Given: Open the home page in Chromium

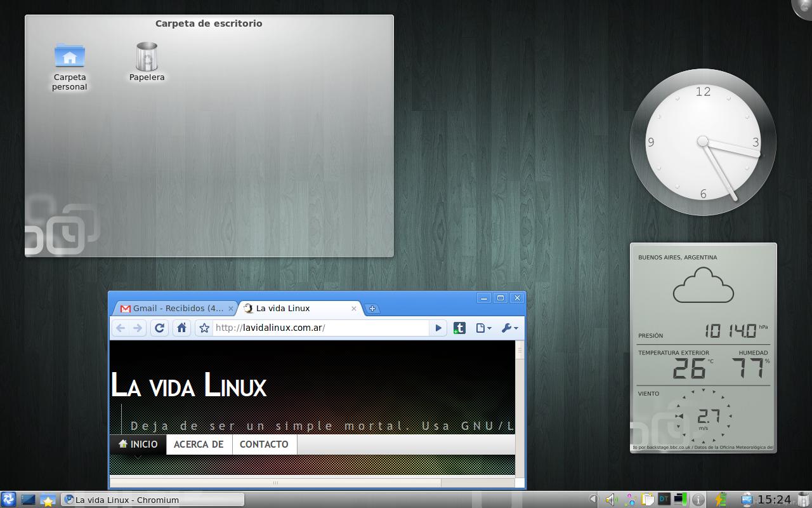Looking at the screenshot, I should point(181,328).
